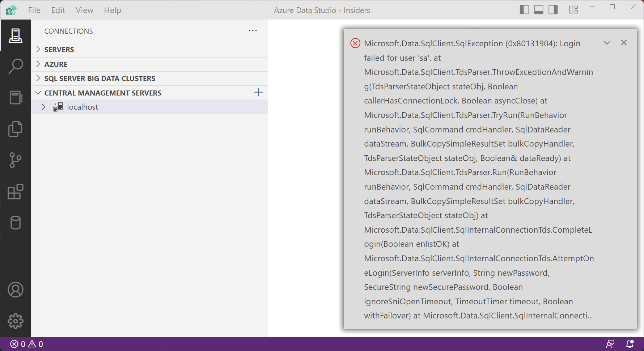Toggle the secondary side bar visibility
This screenshot has height=351, width=644.
tap(552, 10)
